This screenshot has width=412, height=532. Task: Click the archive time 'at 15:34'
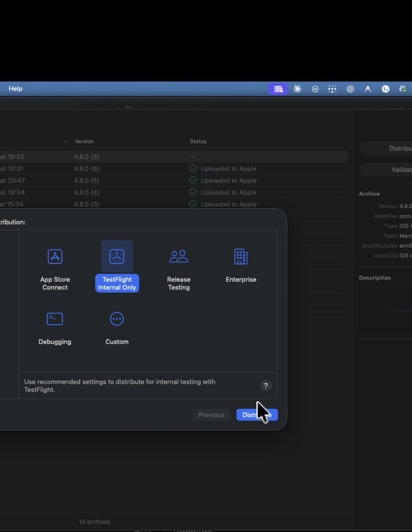(x=12, y=204)
